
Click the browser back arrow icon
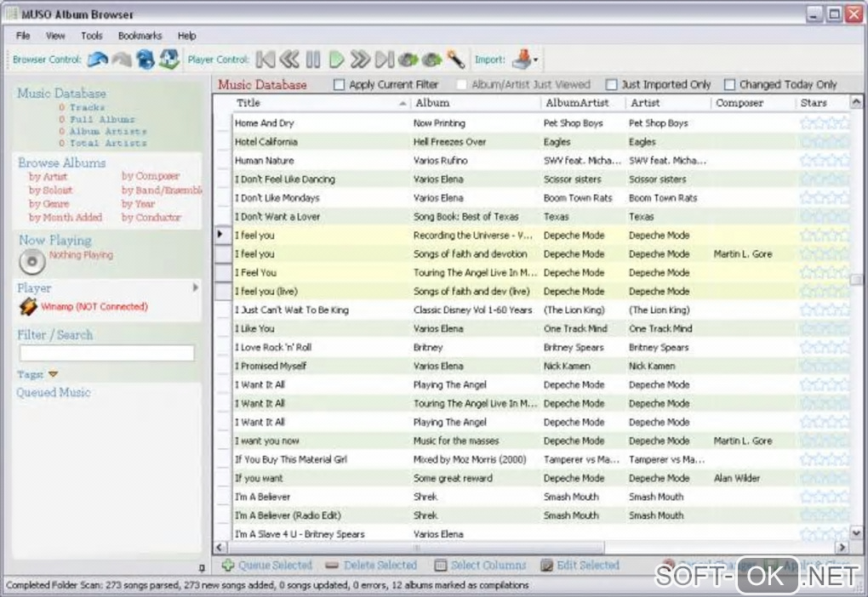[98, 60]
